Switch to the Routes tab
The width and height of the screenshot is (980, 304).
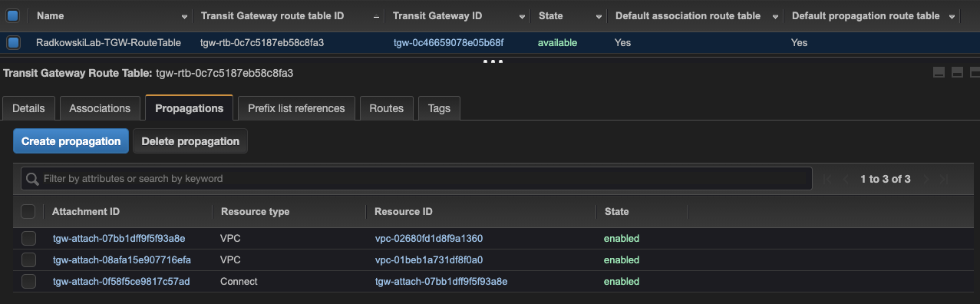tap(386, 108)
